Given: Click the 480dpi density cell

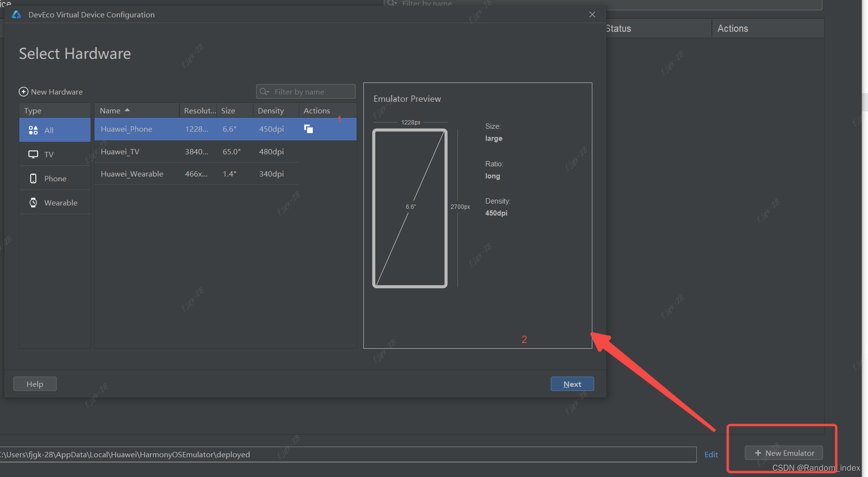Looking at the screenshot, I should pos(271,151).
